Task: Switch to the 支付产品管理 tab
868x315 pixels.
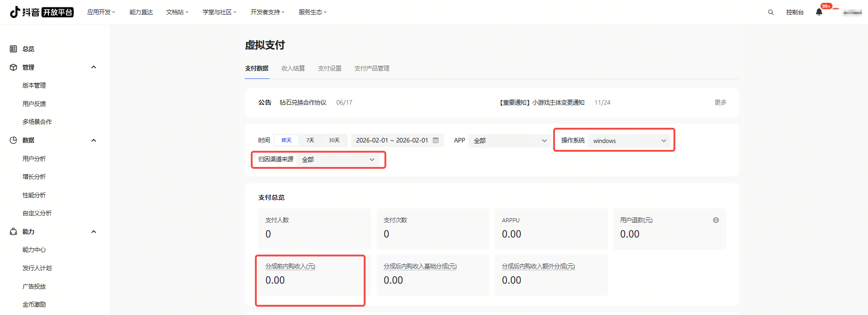Action: click(x=372, y=68)
